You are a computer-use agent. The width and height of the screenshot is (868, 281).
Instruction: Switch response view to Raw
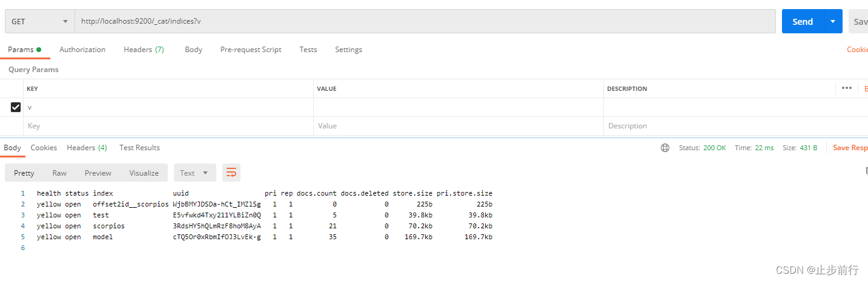tap(59, 173)
